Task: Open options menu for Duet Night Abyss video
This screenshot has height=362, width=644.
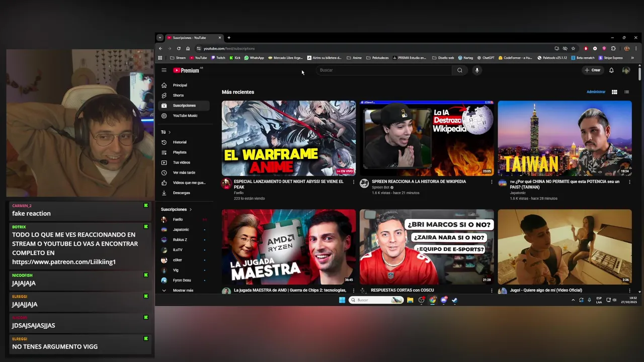Action: pos(353,182)
